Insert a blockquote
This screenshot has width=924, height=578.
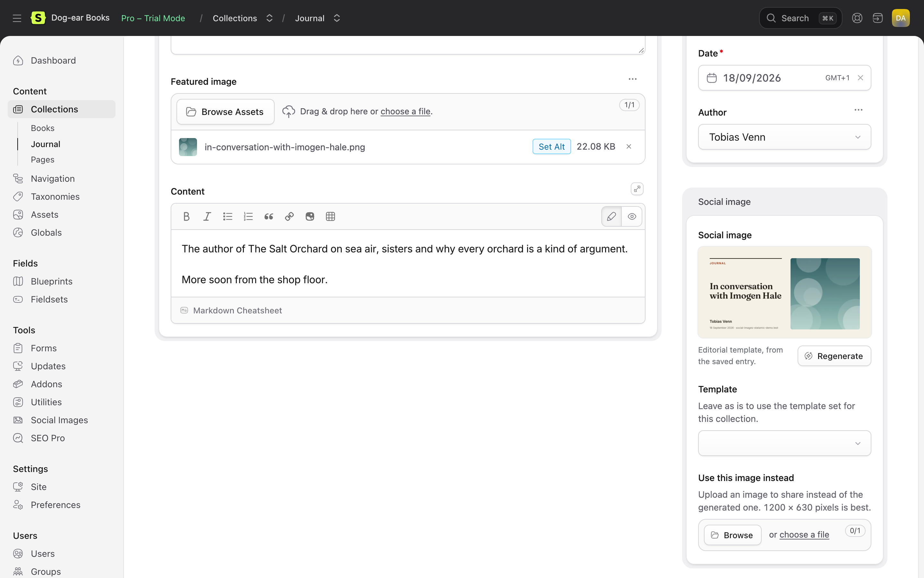pyautogui.click(x=269, y=216)
